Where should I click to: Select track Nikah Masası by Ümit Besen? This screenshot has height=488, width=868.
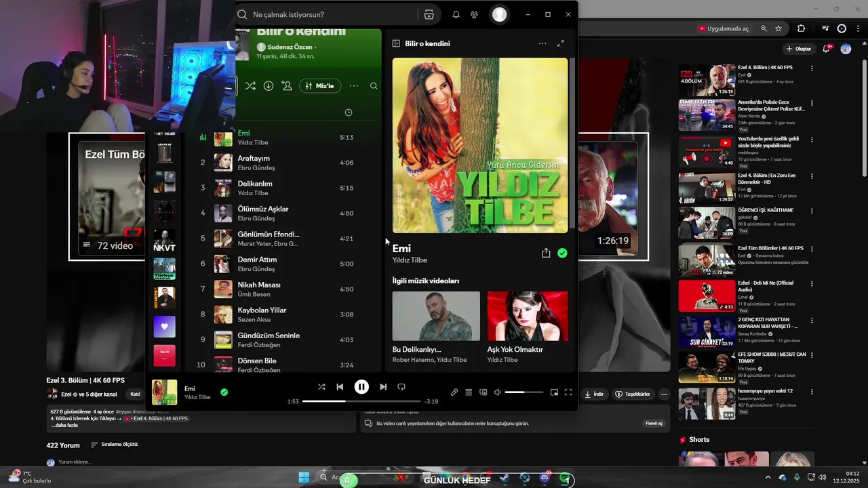point(283,289)
